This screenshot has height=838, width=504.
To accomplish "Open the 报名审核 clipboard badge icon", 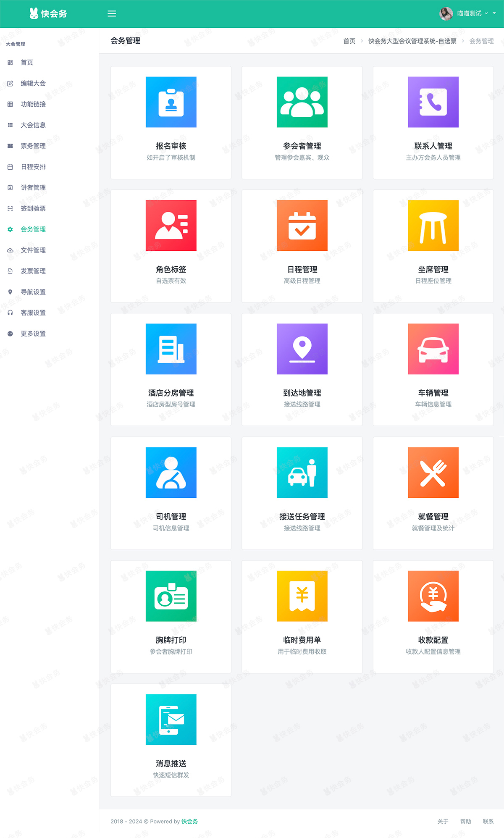I will pos(171,102).
